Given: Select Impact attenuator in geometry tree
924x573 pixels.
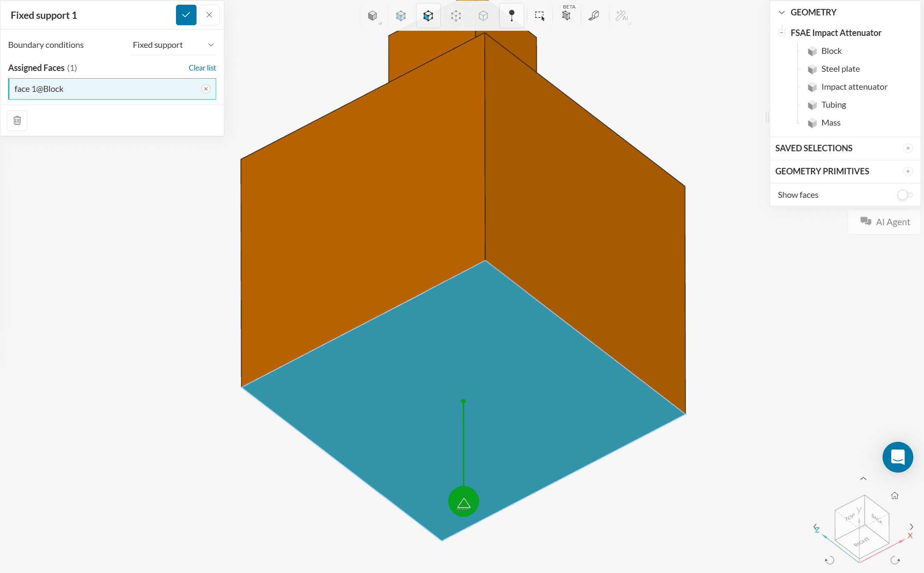Looking at the screenshot, I should [x=854, y=87].
